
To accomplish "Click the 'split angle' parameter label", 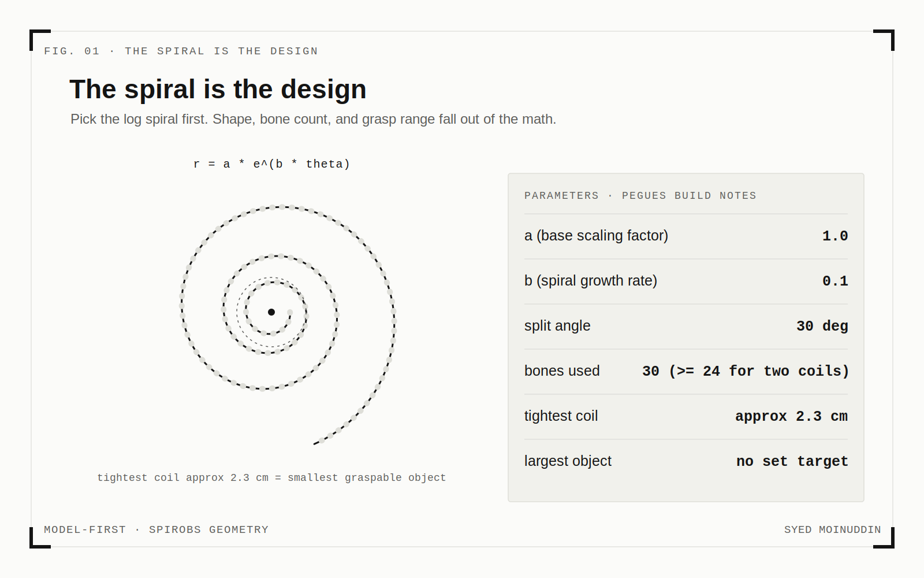I will 557,326.
